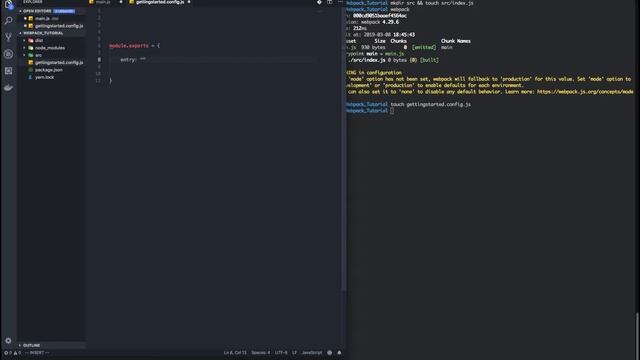Open the Extensions view icon

pyautogui.click(x=8, y=71)
